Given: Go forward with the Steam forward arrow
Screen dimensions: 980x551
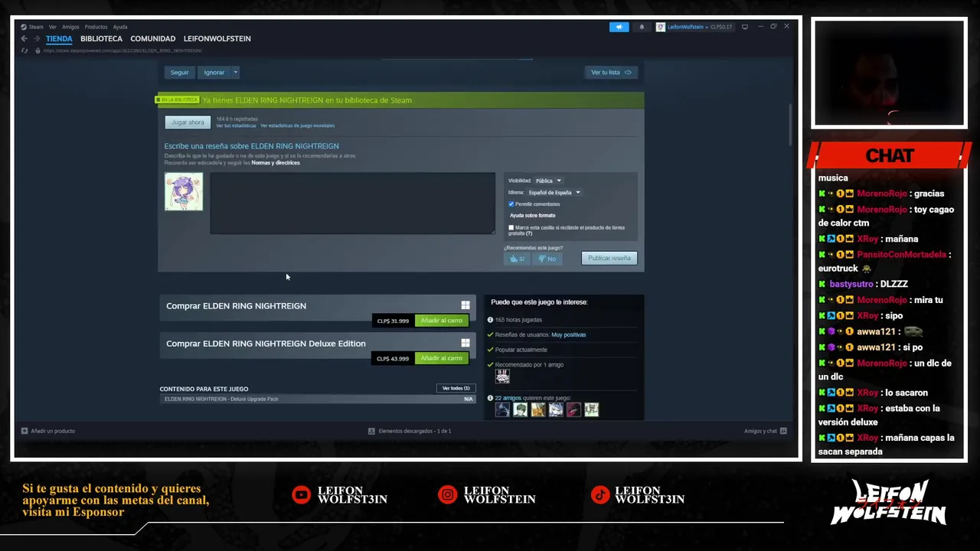Looking at the screenshot, I should [36, 38].
